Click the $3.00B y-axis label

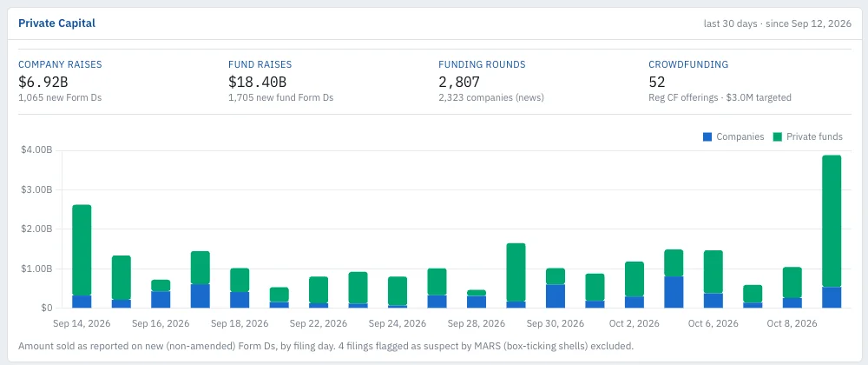tap(38, 190)
